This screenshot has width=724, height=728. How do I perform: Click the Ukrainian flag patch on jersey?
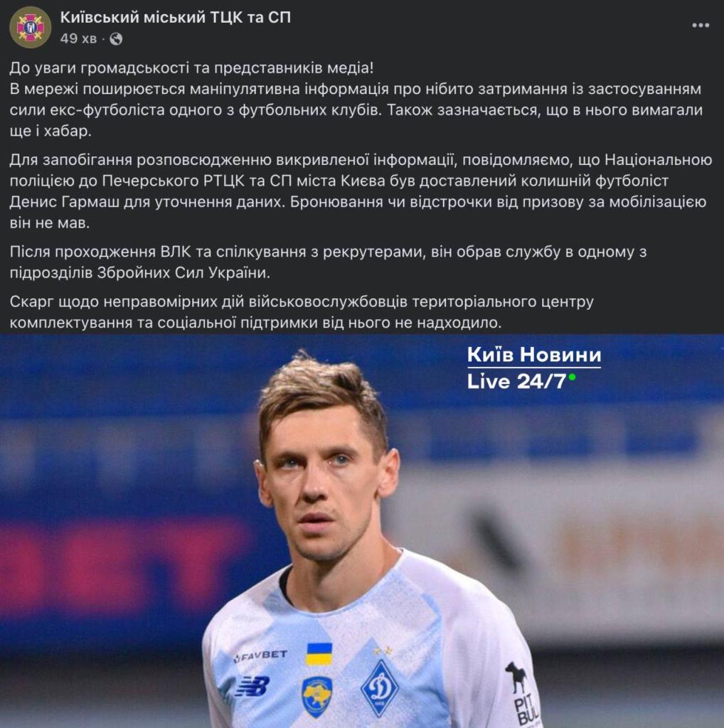coord(319,654)
